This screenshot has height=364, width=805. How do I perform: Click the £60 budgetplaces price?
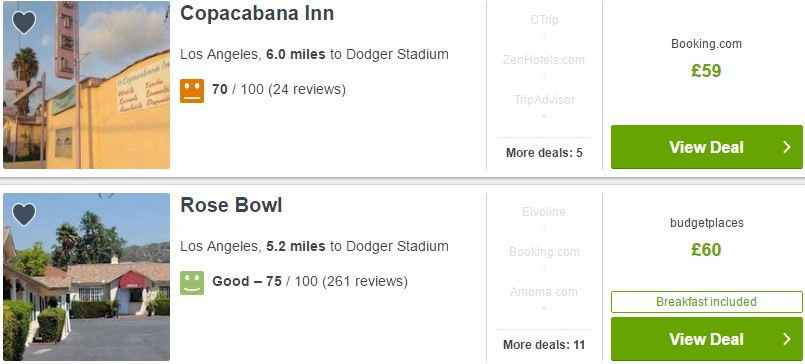click(706, 250)
